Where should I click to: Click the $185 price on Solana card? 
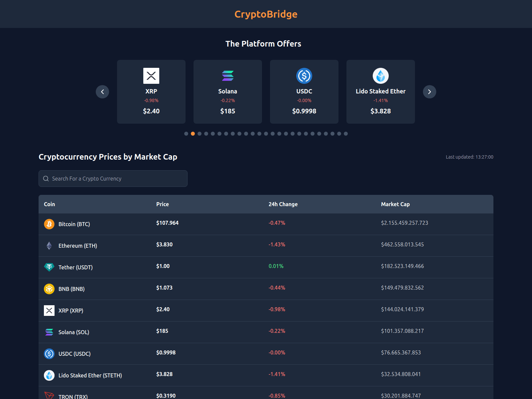point(228,111)
